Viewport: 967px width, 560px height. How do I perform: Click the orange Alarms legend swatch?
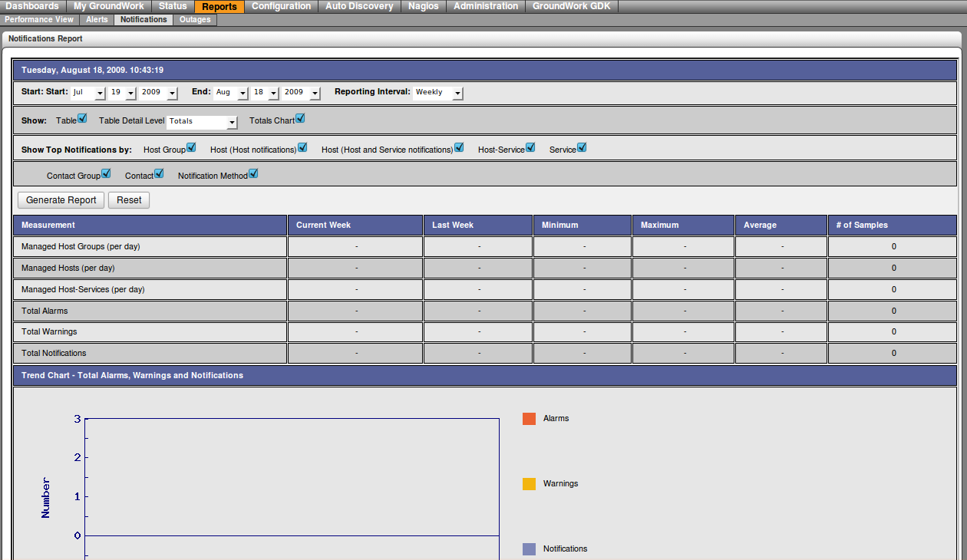coord(529,419)
